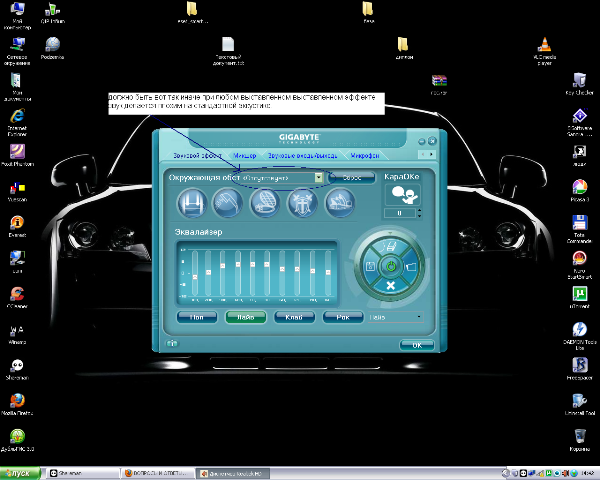Screen dimensions: 600x480
Task: Select the Total Commander desktop icon
Action: pos(580,229)
